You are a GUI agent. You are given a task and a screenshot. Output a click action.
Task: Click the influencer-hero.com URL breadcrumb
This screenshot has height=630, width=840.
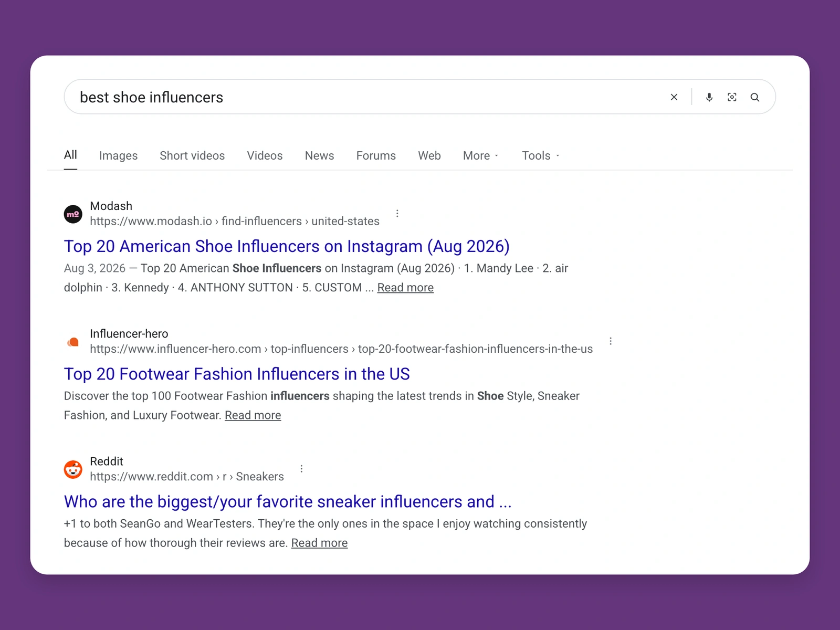(x=341, y=349)
